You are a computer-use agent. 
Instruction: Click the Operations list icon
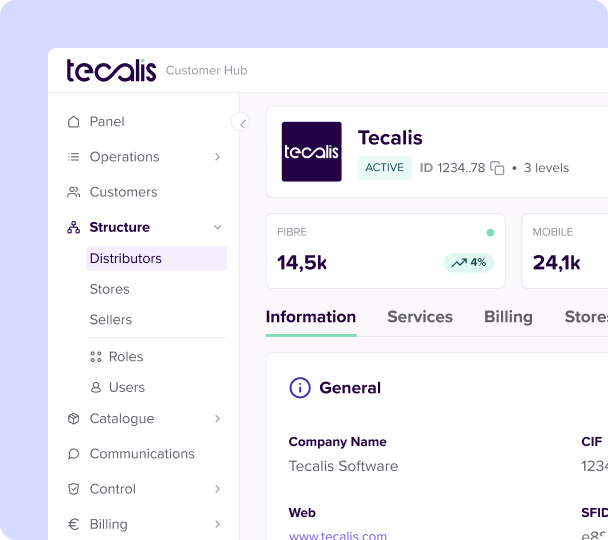(73, 157)
